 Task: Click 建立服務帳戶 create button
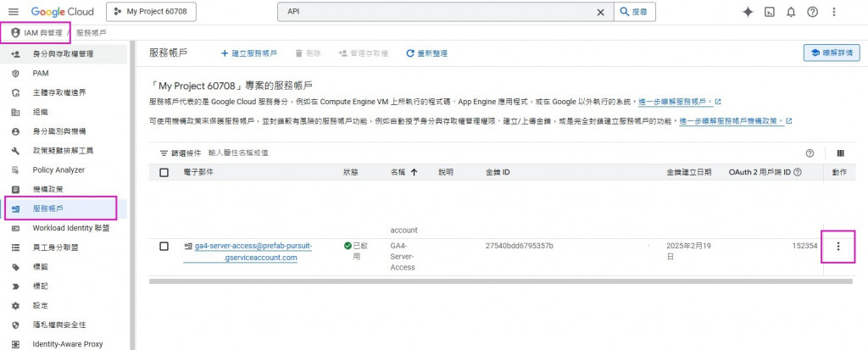[x=249, y=53]
